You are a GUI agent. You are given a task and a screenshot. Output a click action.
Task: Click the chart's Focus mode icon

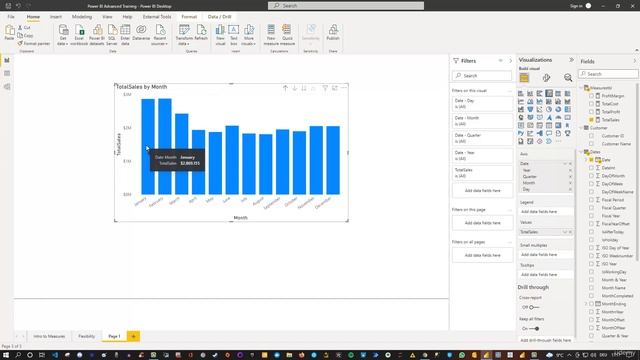(x=335, y=88)
